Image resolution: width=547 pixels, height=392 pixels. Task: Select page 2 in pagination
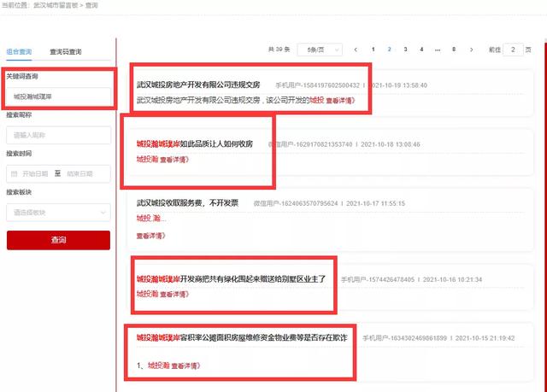pyautogui.click(x=390, y=50)
